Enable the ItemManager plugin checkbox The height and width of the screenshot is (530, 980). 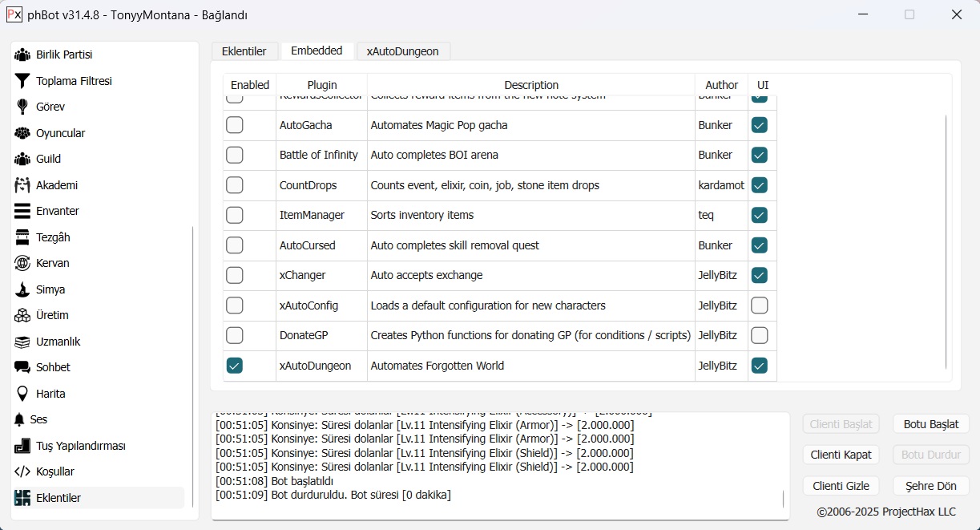(234, 215)
